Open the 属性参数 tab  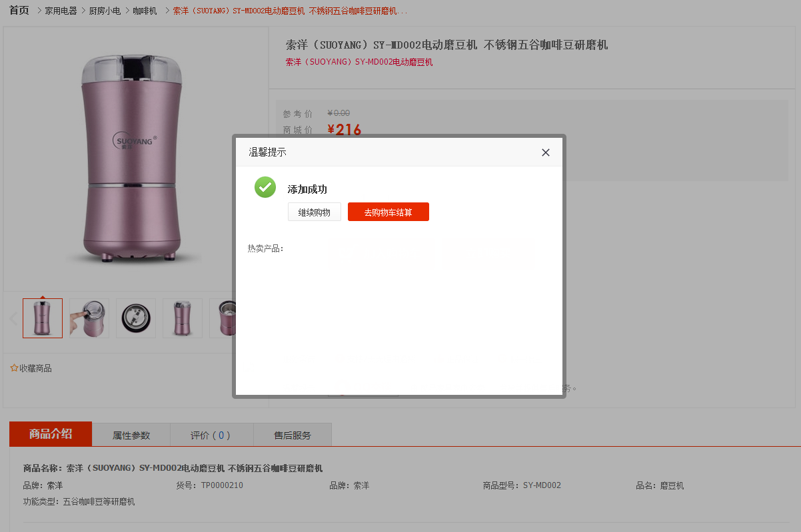click(131, 435)
